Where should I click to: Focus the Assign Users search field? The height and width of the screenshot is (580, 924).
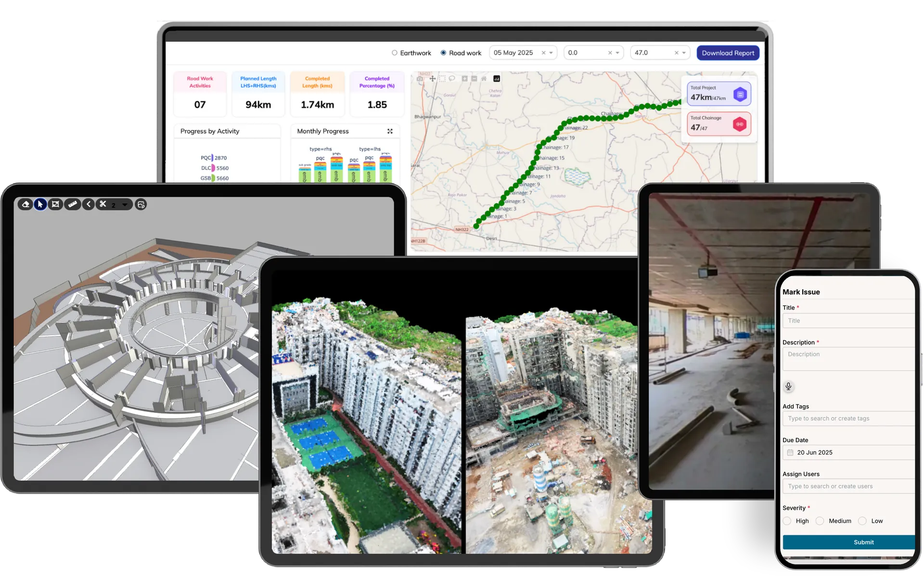[849, 486]
